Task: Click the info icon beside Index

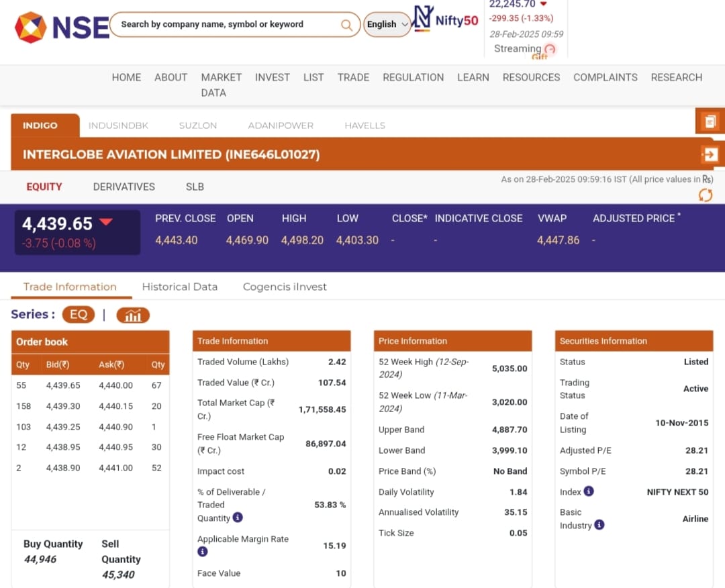Action: 589,491
